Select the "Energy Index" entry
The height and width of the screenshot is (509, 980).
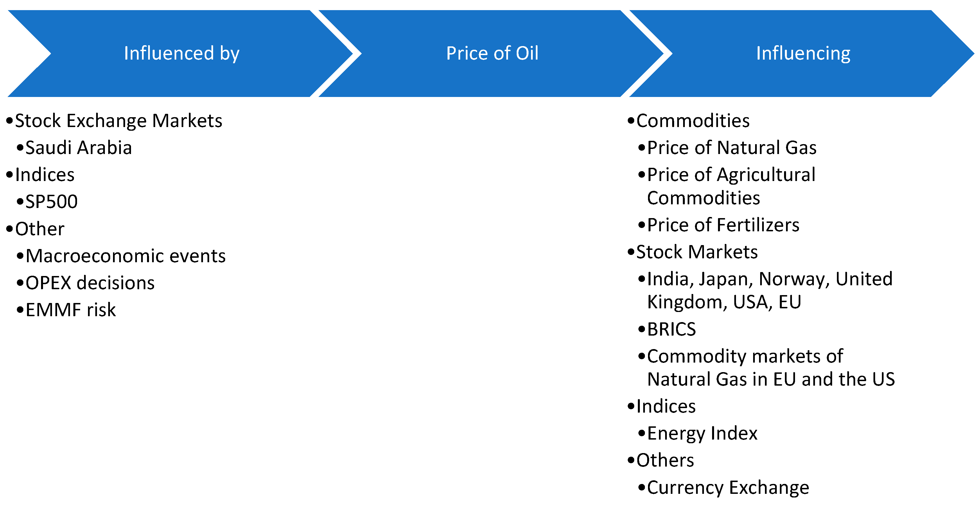tap(702, 434)
